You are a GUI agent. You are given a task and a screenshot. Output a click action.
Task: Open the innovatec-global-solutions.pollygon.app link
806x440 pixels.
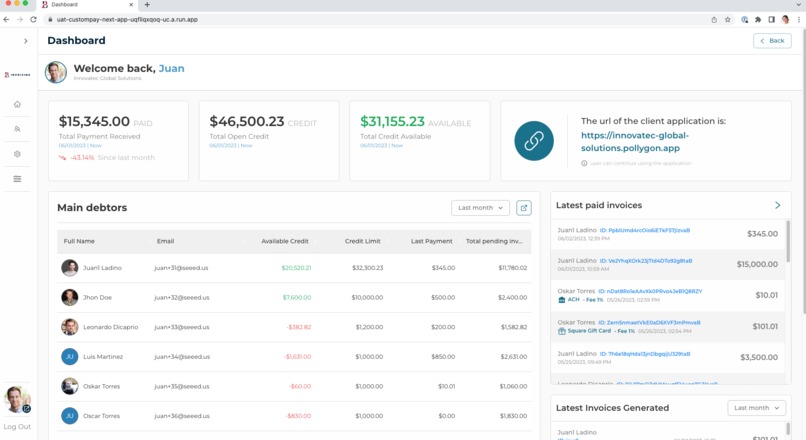635,142
